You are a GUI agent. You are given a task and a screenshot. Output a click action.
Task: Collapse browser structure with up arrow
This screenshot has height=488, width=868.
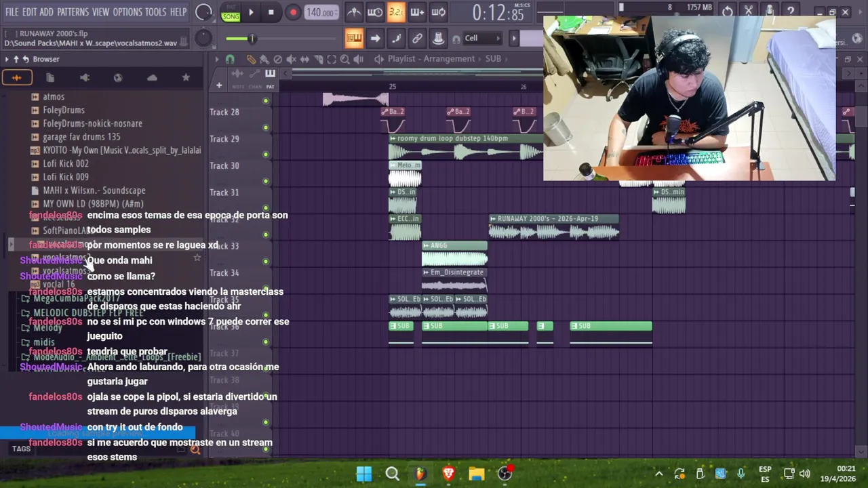click(16, 59)
